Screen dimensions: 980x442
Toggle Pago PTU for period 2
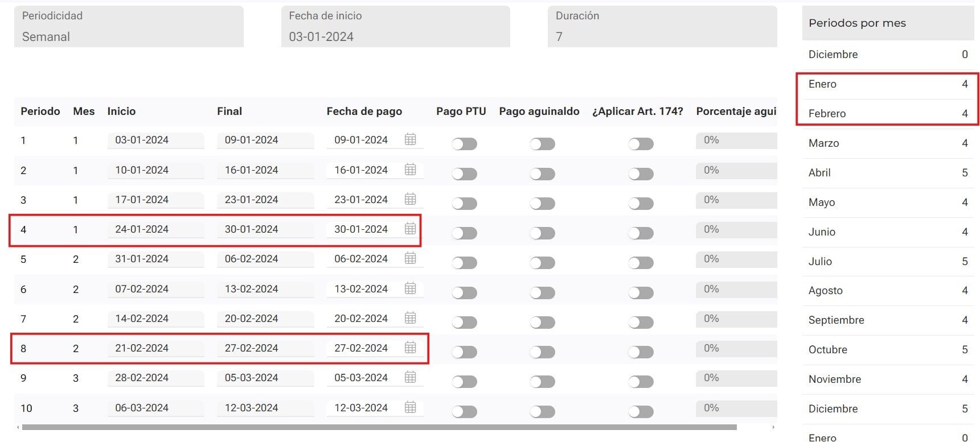click(x=465, y=174)
